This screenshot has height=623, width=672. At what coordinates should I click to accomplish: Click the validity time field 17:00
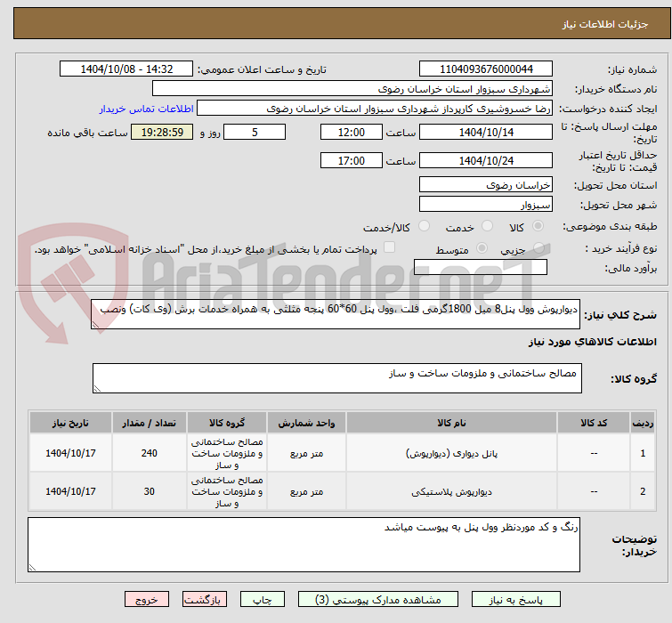351,161
